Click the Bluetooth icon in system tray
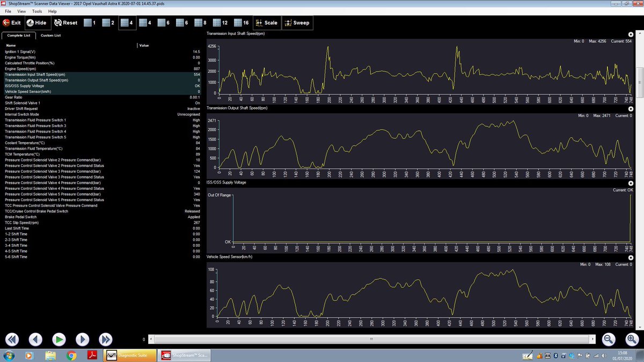644x362 pixels. coord(556,356)
